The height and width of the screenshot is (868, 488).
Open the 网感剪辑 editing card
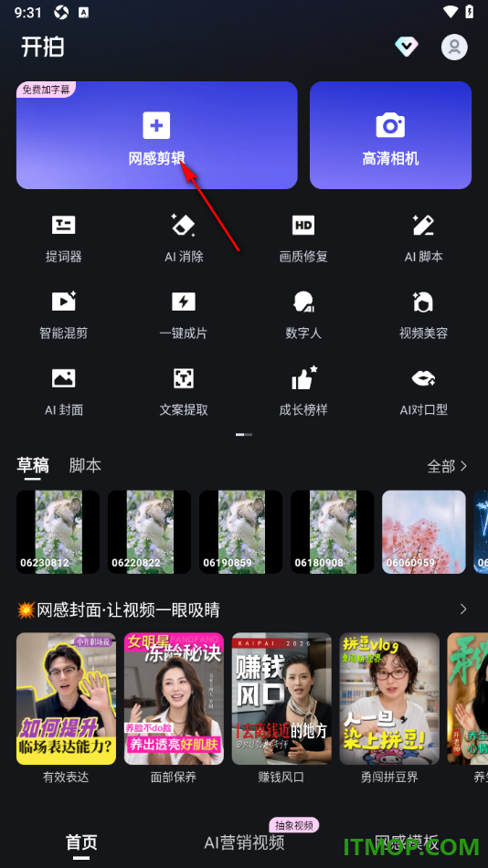coord(157,135)
